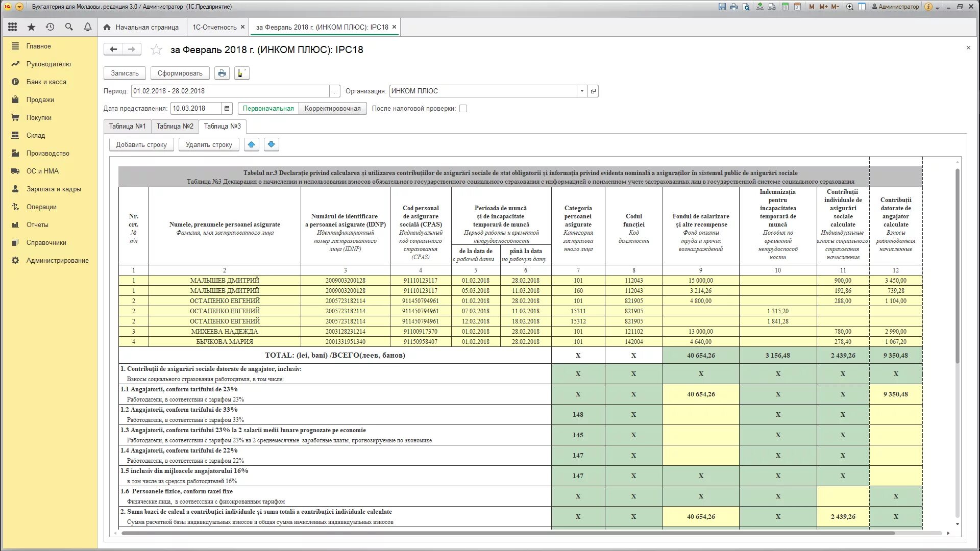Move row down with blue arrow
The width and height of the screenshot is (980, 551).
(x=271, y=144)
